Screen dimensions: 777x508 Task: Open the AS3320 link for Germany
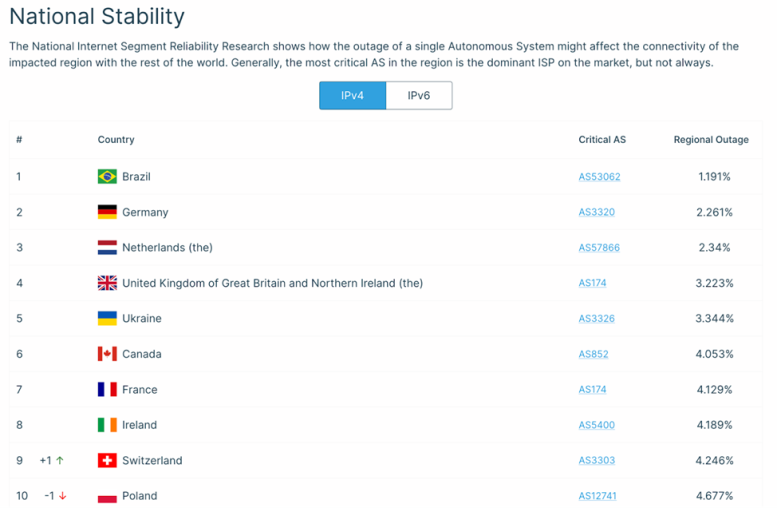pos(596,212)
